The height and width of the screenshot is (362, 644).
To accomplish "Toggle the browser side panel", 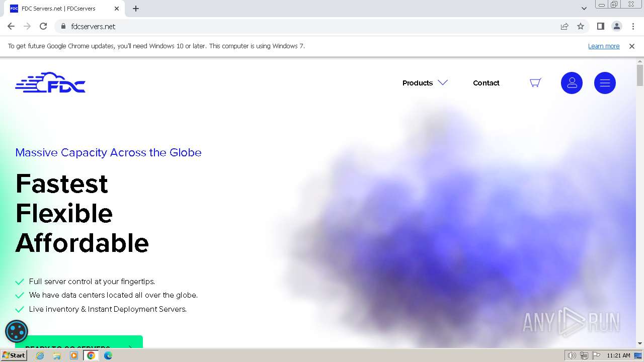I will (600, 26).
